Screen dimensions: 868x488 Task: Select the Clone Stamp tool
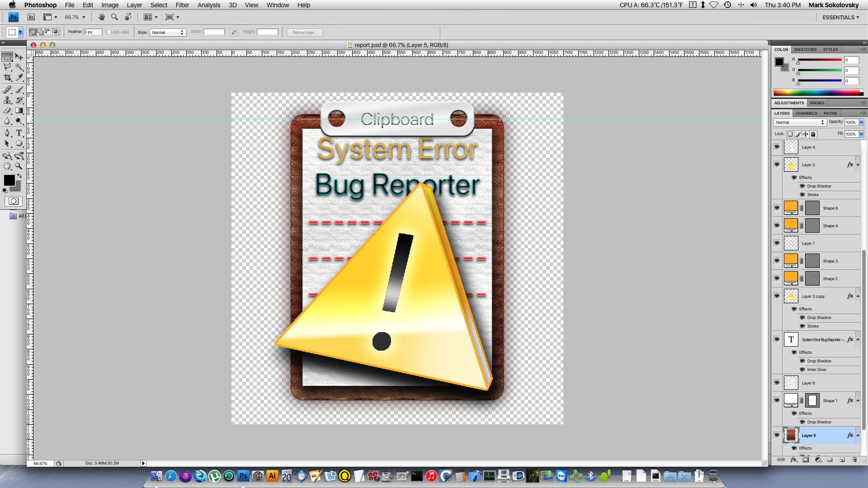tap(7, 100)
